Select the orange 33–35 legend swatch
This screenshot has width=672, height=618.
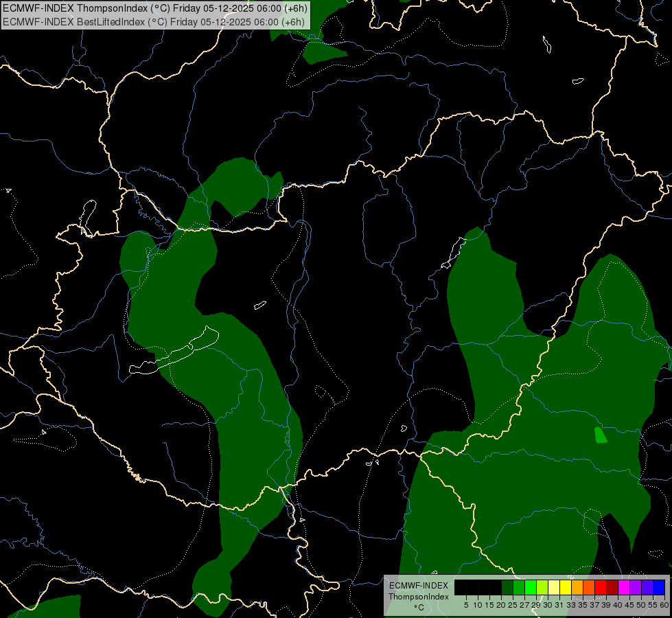coord(577,588)
